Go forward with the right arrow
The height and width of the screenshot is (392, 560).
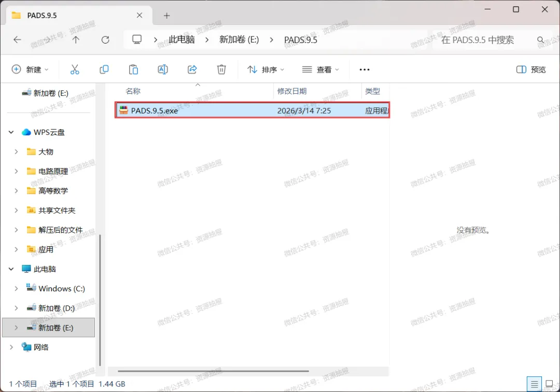click(x=47, y=39)
